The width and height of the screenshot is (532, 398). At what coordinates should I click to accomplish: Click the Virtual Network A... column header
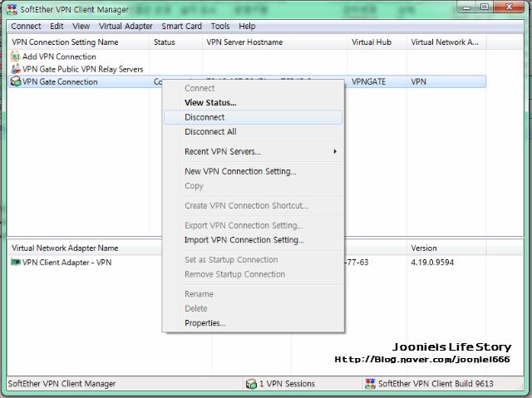click(446, 42)
